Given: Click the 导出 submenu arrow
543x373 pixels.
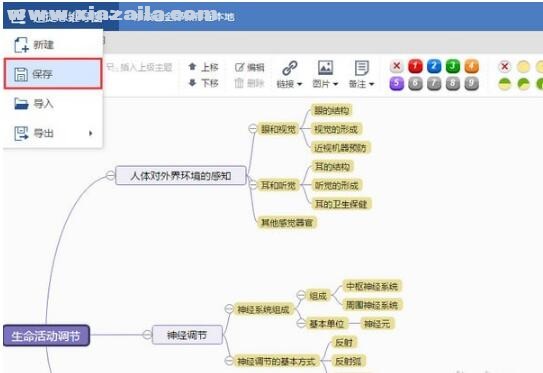Looking at the screenshot, I should [90, 133].
